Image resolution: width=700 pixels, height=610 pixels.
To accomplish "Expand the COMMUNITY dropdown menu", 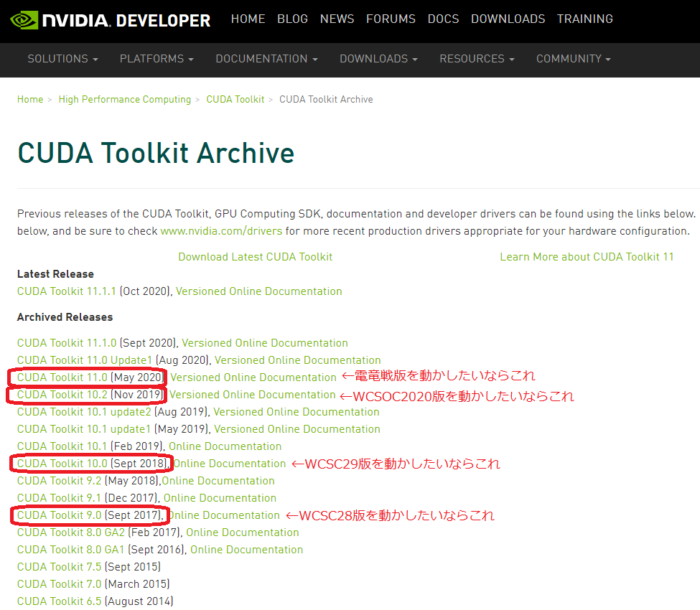I will click(x=574, y=59).
